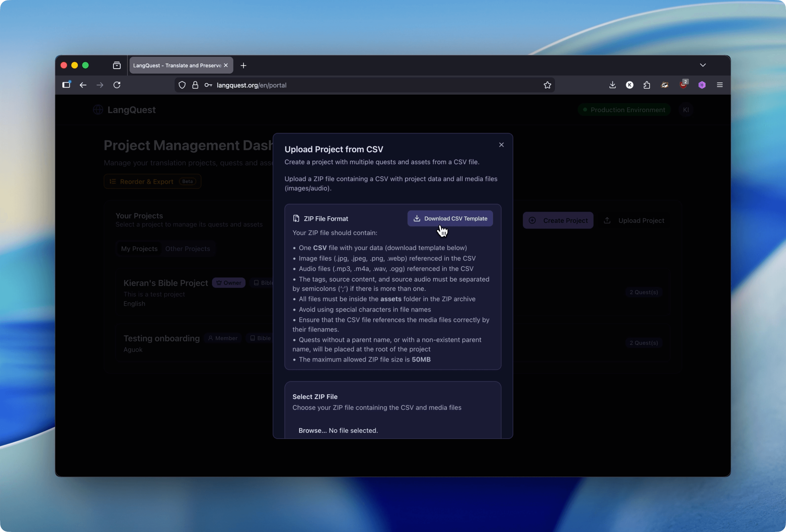
Task: Reload the current page
Action: click(117, 85)
